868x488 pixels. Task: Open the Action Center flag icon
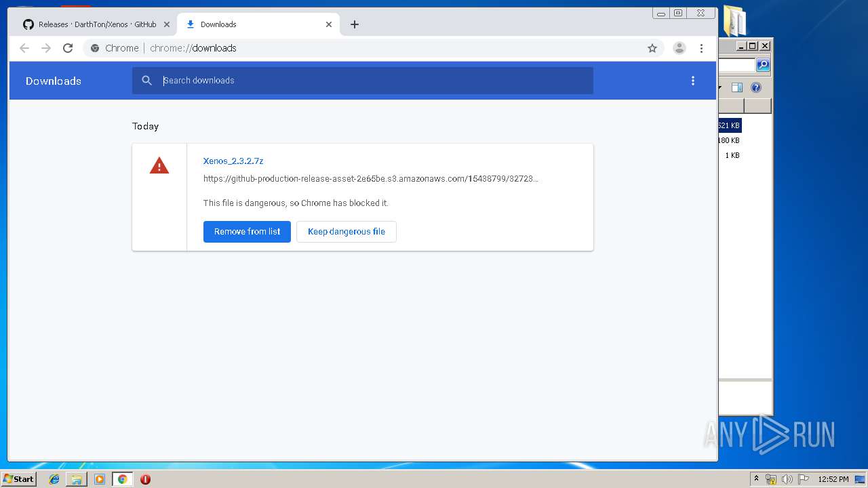click(804, 479)
